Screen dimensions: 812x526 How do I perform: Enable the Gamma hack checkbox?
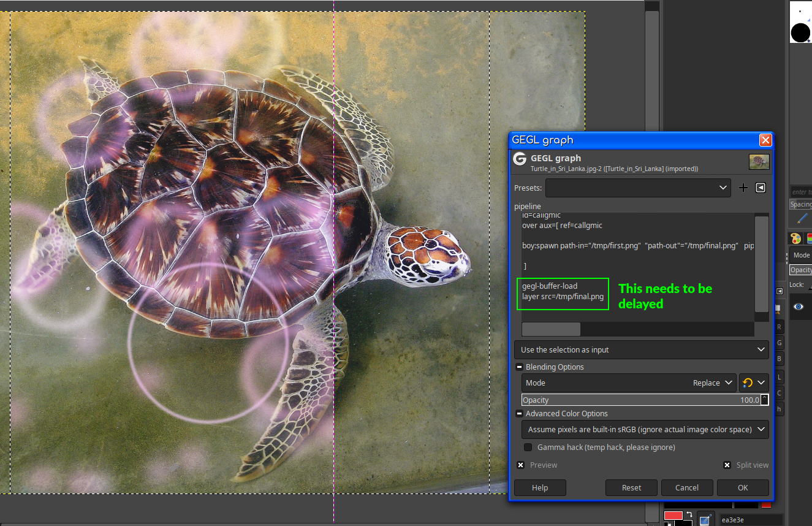point(528,448)
